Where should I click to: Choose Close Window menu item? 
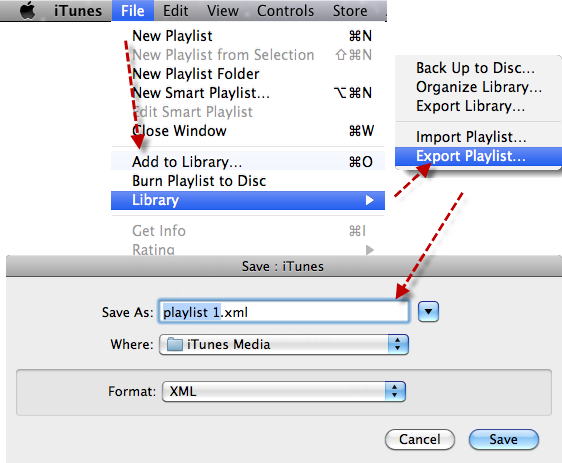pyautogui.click(x=248, y=131)
